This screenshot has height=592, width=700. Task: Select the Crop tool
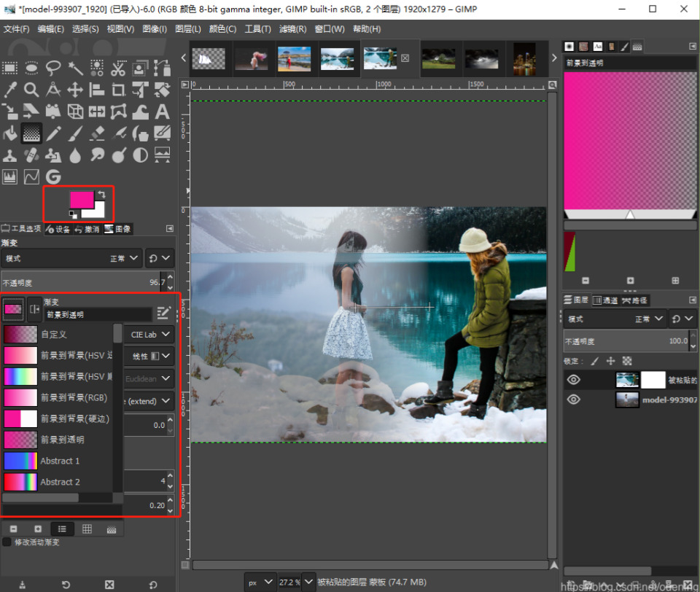click(x=119, y=90)
